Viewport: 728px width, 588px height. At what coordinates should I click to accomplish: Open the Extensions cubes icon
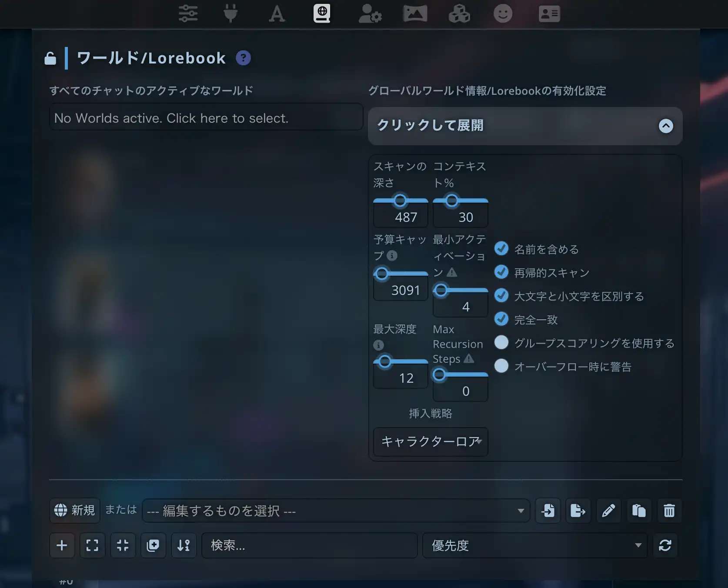(x=459, y=13)
